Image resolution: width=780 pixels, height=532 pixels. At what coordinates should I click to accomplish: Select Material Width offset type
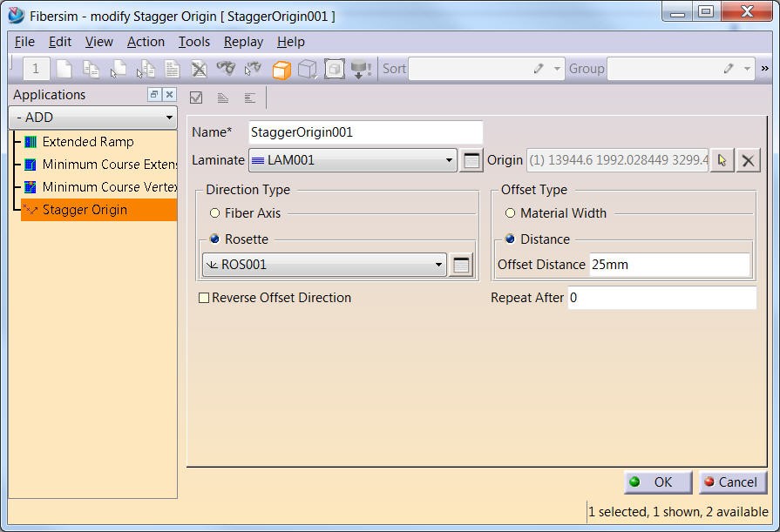coord(509,213)
